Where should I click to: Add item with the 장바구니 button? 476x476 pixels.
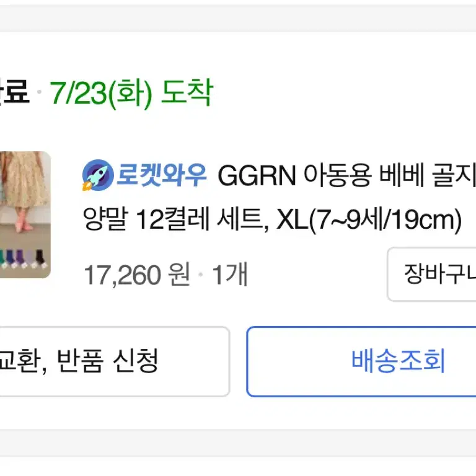pyautogui.click(x=431, y=274)
